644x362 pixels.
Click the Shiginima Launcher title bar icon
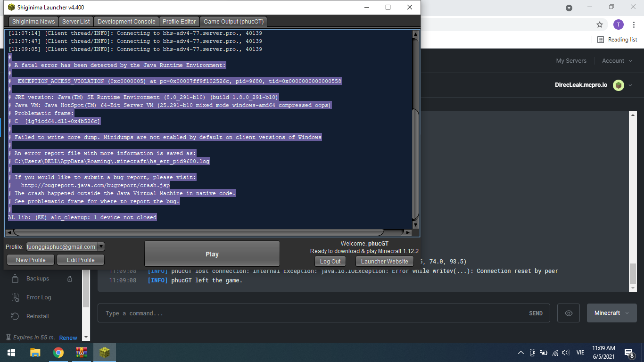click(x=11, y=7)
